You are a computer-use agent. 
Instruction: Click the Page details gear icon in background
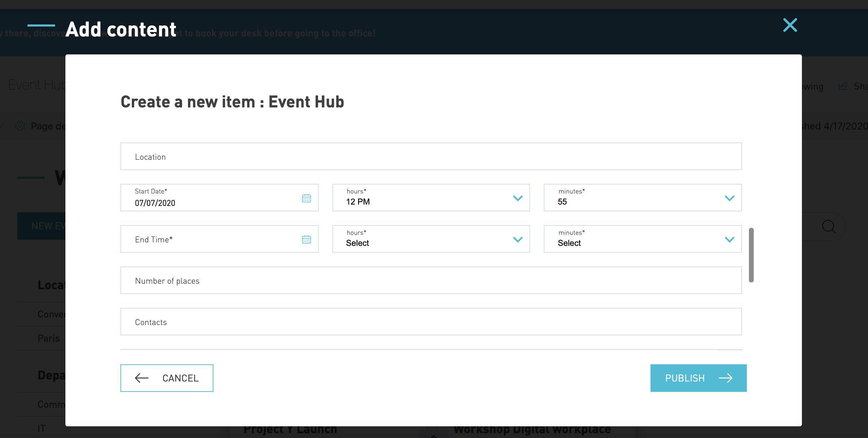(20, 126)
